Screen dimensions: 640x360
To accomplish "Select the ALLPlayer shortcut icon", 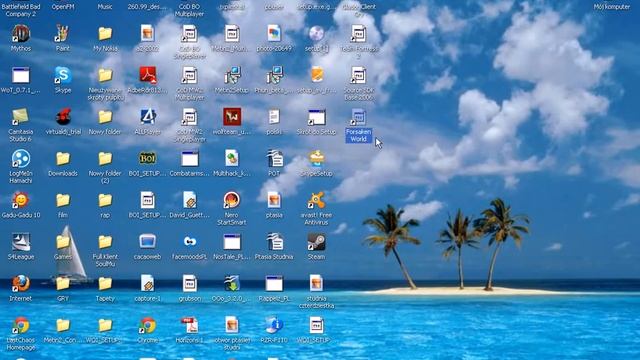I will [x=147, y=117].
